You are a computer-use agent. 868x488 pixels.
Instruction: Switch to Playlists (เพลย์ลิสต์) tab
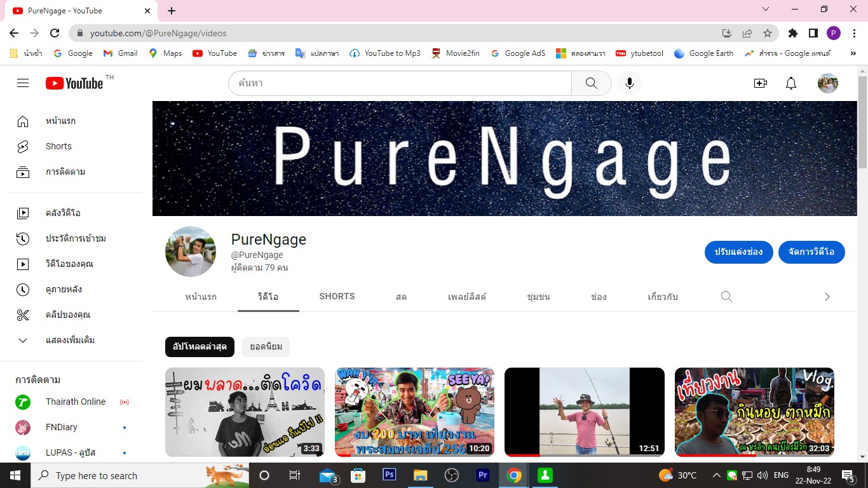(x=467, y=297)
